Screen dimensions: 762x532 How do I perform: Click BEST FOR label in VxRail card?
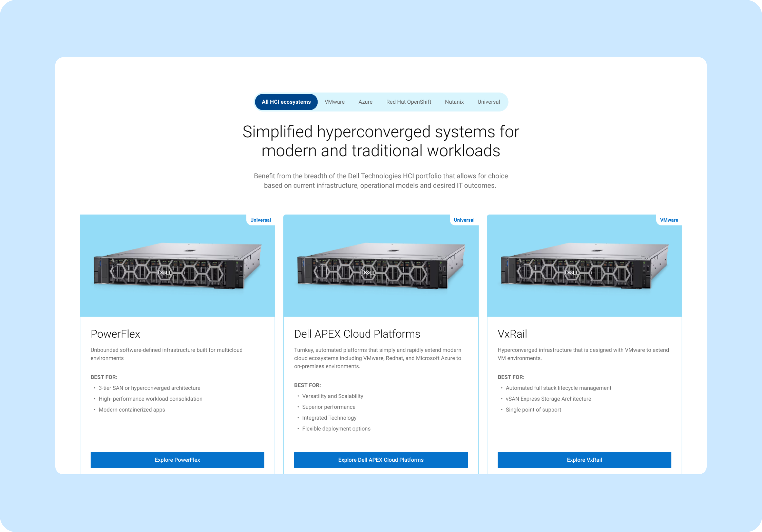(511, 377)
